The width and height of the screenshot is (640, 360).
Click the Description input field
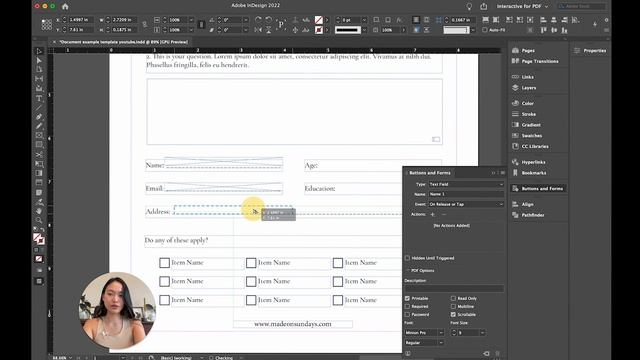[454, 289]
